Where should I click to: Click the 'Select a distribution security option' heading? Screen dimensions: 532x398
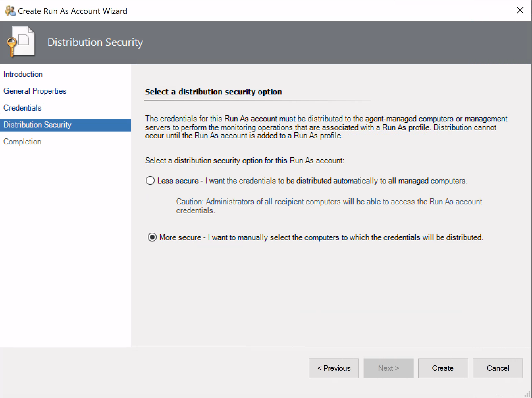213,92
